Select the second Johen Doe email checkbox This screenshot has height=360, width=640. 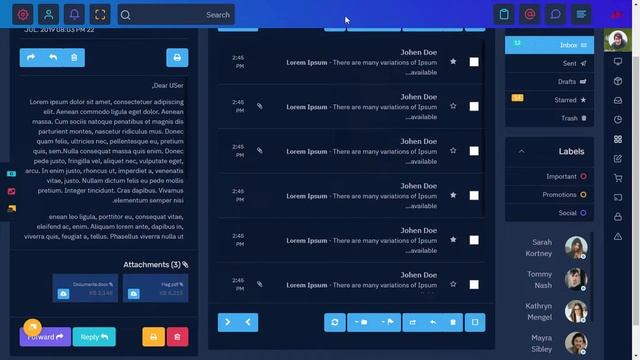[x=474, y=107]
